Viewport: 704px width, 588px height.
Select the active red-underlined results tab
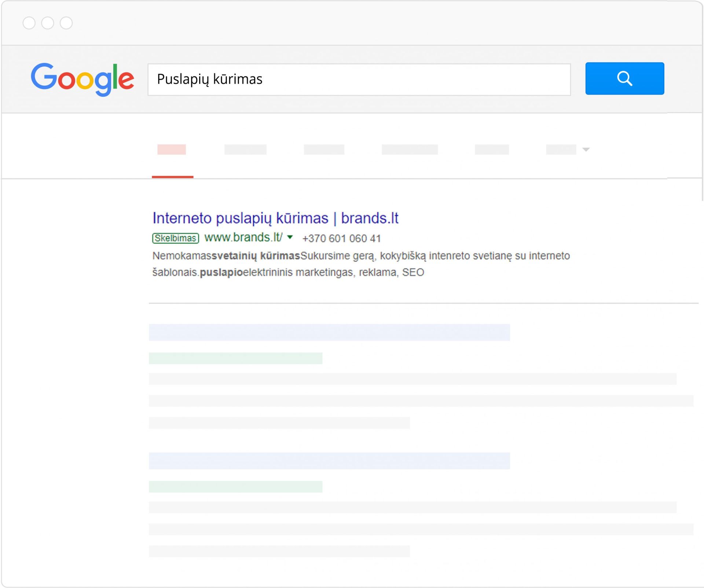tap(172, 149)
